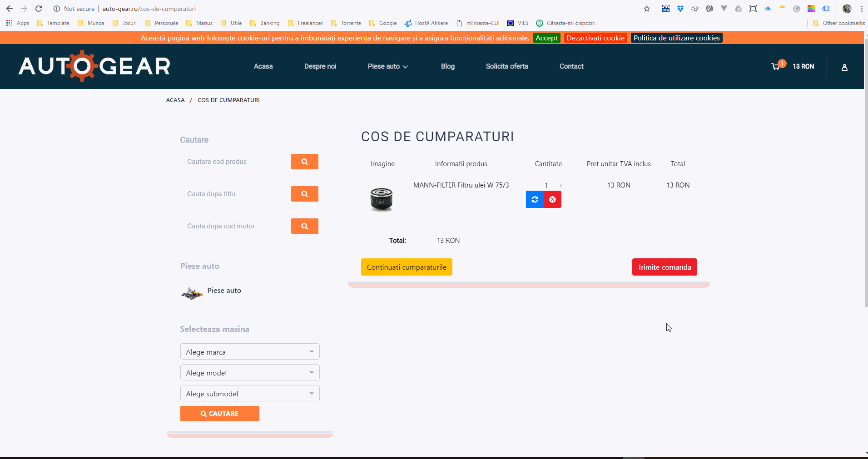Click Trimite comanda button
868x459 pixels.
[665, 267]
